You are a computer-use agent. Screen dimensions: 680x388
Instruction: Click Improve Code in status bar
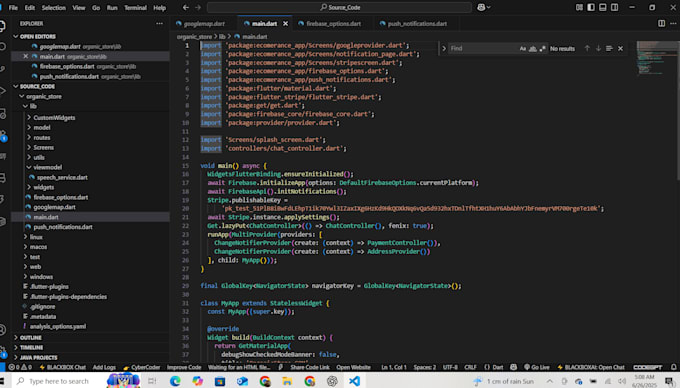pos(184,367)
